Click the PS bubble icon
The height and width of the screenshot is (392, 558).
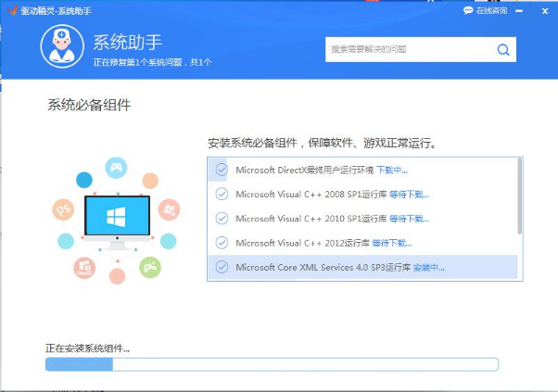point(63,209)
